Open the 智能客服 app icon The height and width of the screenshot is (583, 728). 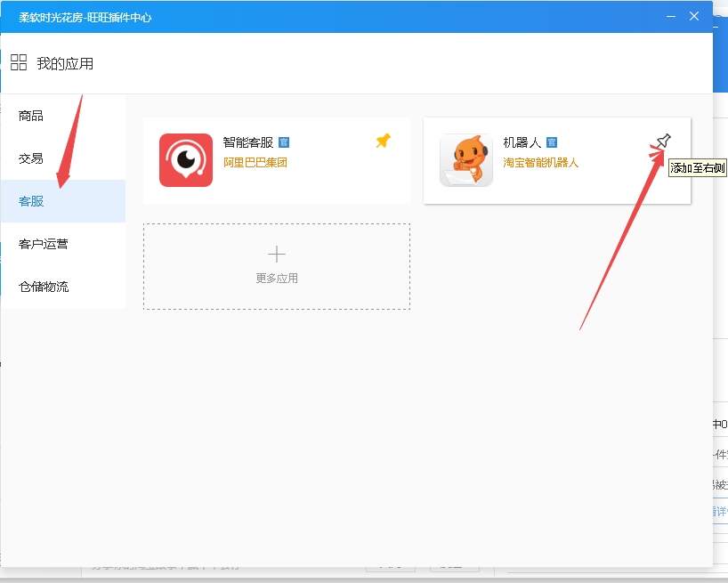coord(186,160)
